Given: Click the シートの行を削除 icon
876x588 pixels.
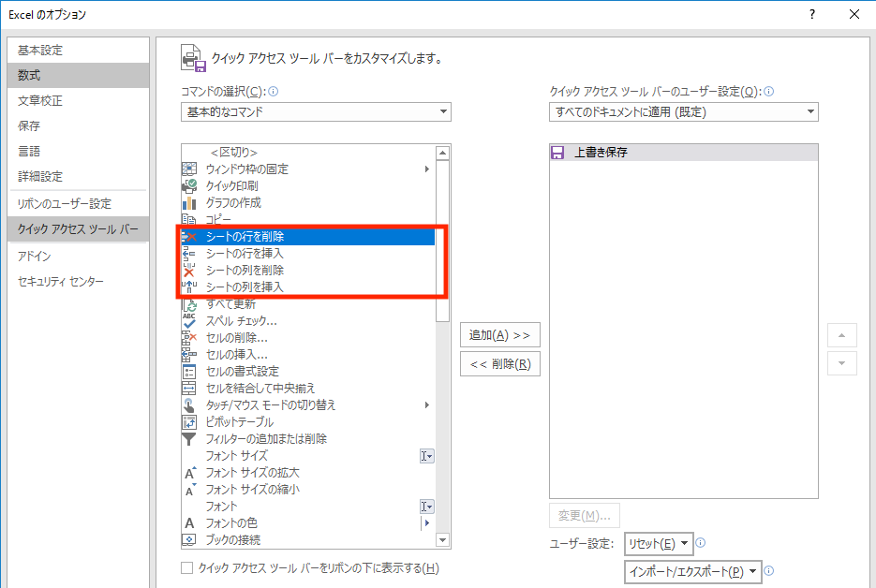Looking at the screenshot, I should point(189,237).
